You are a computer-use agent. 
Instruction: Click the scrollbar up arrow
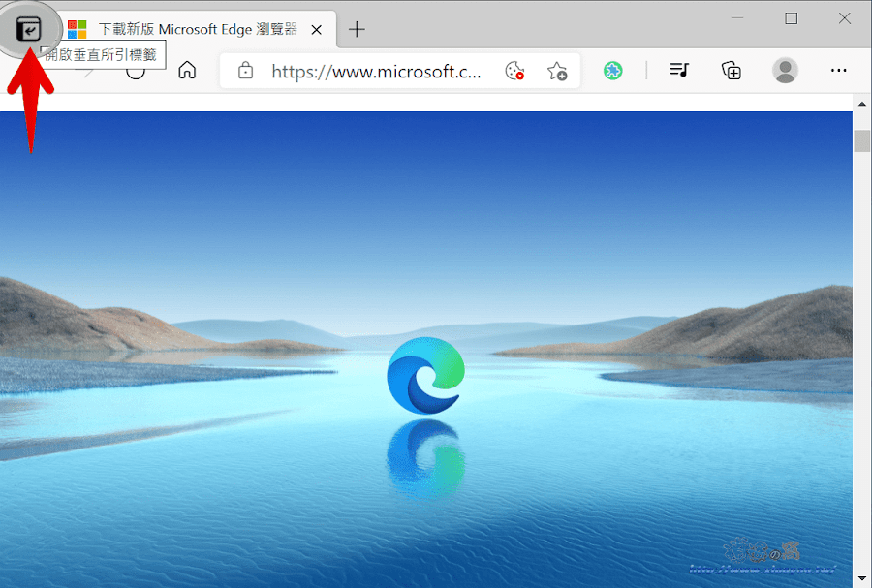click(x=862, y=104)
